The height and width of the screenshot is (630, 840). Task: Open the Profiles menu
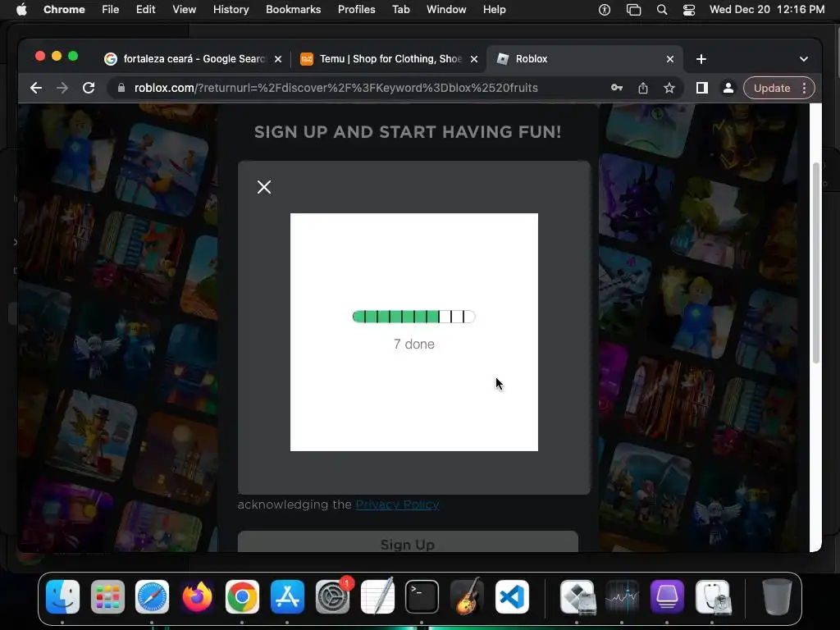pos(356,10)
